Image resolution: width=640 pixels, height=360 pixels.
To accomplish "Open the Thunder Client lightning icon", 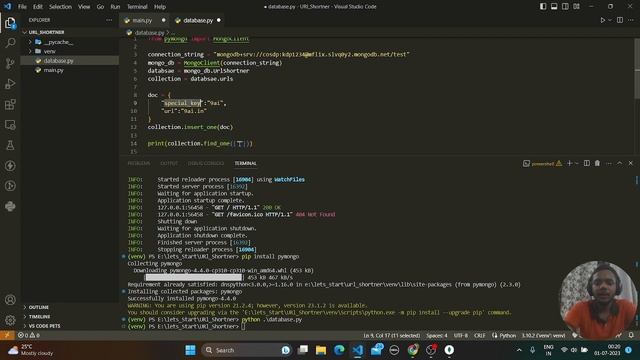I will coord(10,166).
